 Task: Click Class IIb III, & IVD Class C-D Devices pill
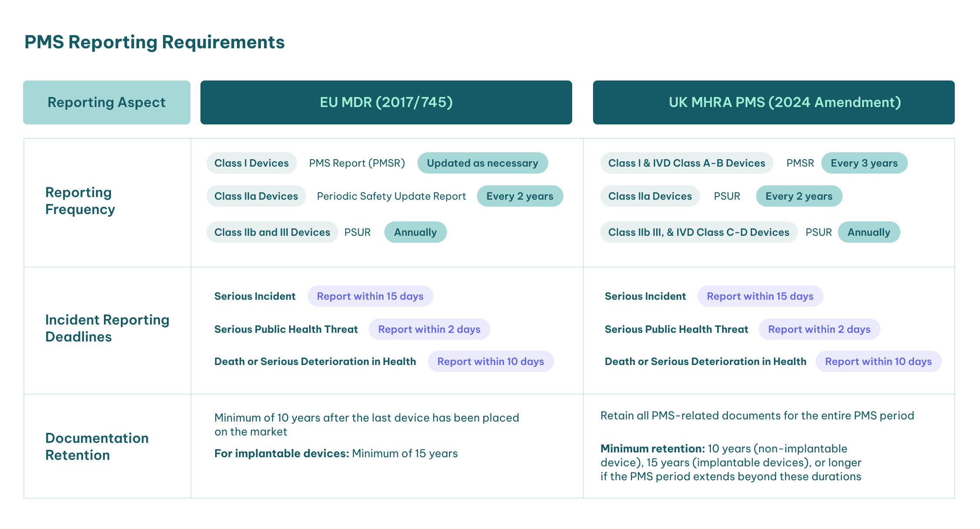tap(699, 232)
